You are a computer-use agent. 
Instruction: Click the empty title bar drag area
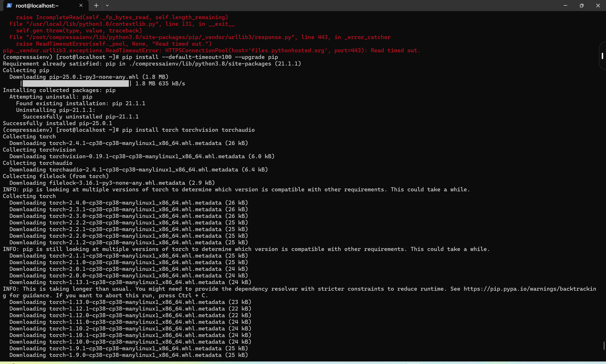pyautogui.click(x=319, y=5)
